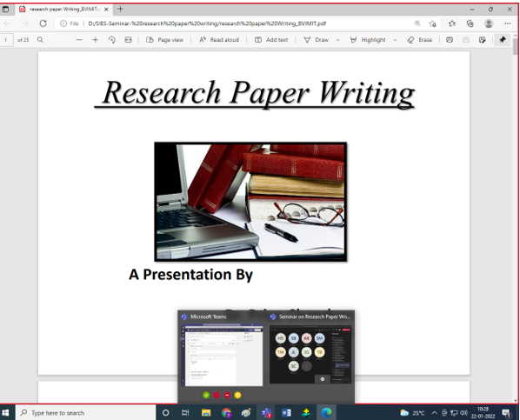Click the print icon in PDF toolbar

[450, 40]
